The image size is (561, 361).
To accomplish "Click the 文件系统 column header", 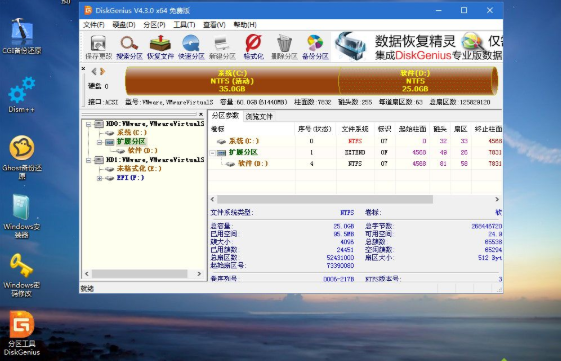I will [355, 129].
